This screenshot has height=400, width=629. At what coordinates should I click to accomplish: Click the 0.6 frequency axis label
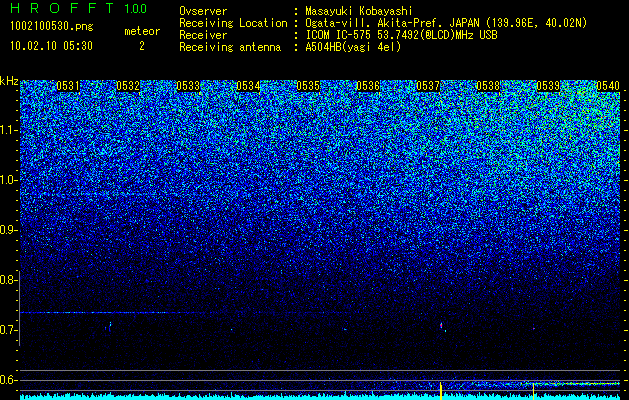7,380
